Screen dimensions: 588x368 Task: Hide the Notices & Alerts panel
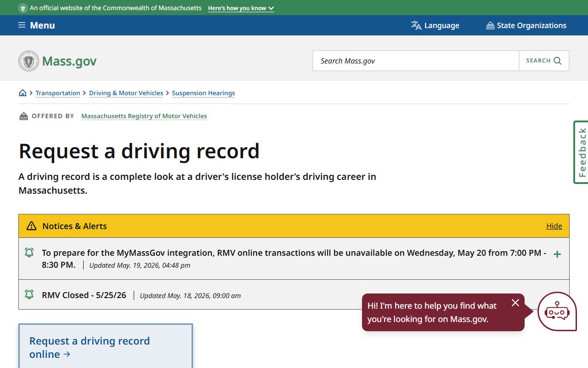click(554, 226)
